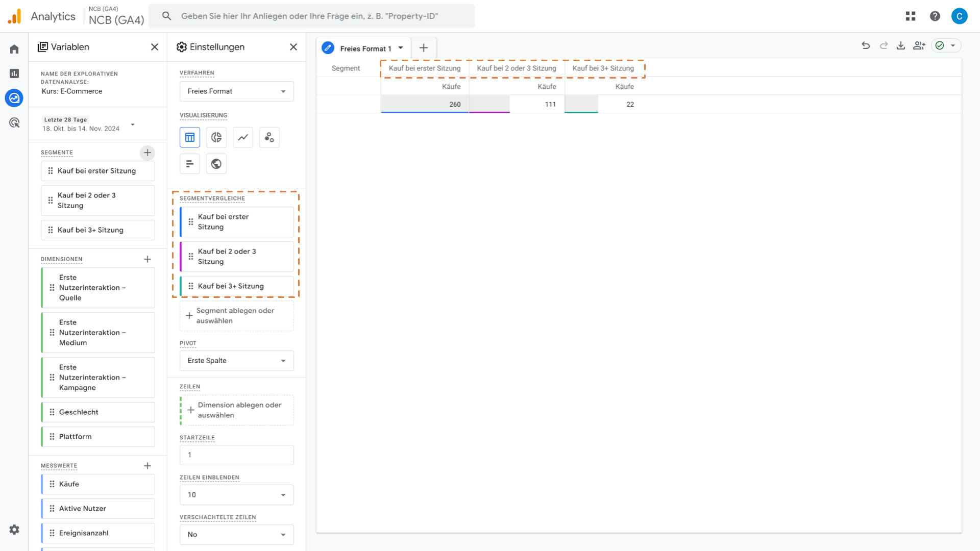Click the Analytics search bar

tap(311, 16)
